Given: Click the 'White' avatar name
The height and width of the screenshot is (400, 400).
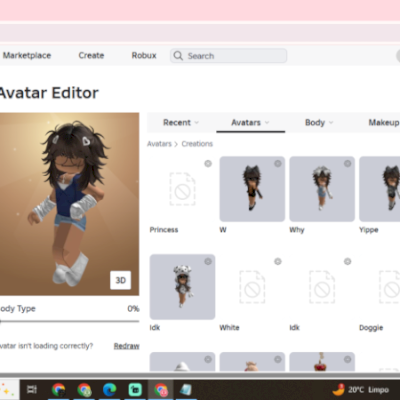Looking at the screenshot, I should tap(229, 328).
